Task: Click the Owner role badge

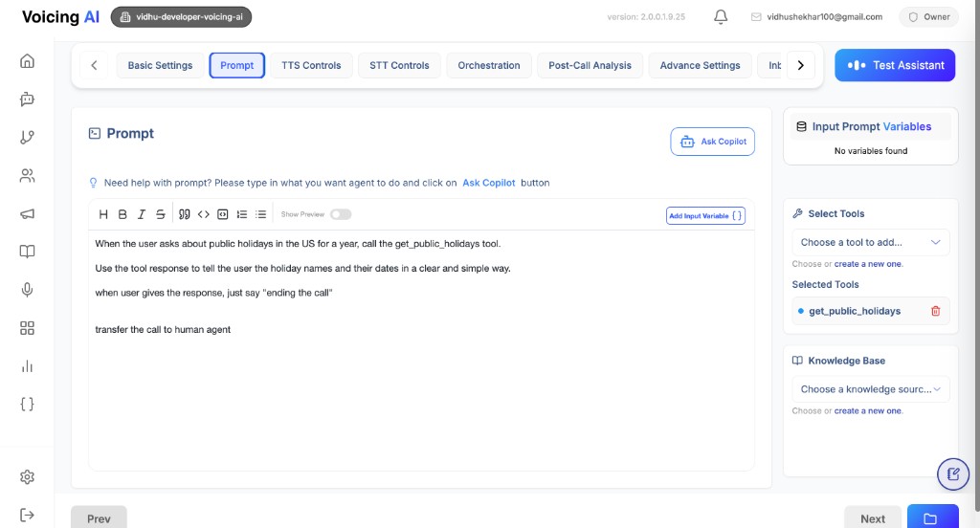Action: [x=928, y=17]
